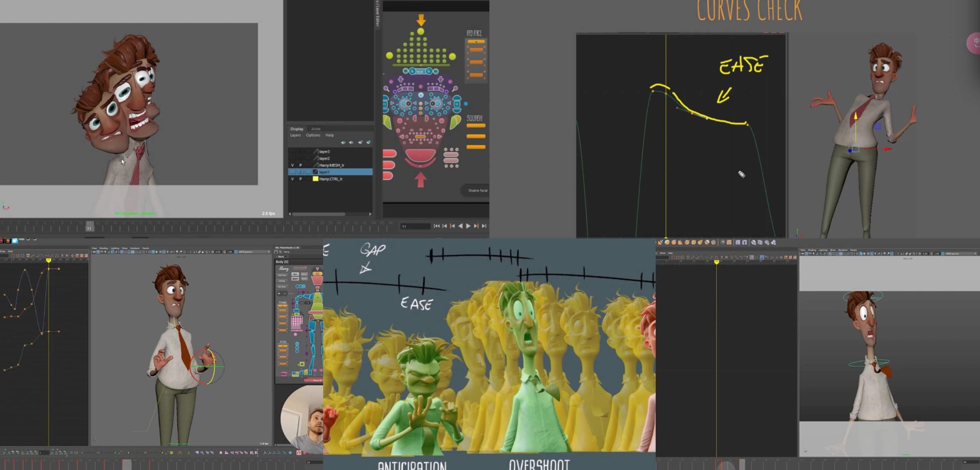Jump to next keyframe
Screen dimensions: 980x470
476,226
